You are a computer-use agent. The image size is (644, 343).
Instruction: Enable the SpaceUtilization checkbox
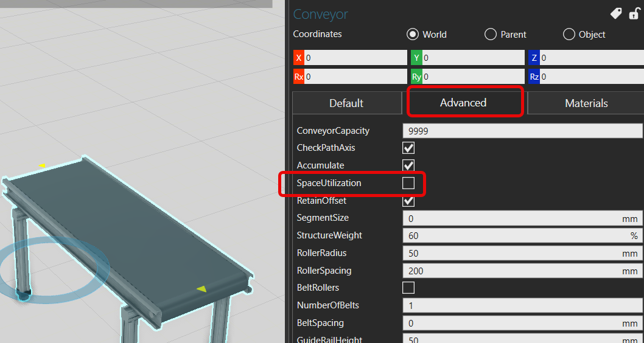click(408, 183)
